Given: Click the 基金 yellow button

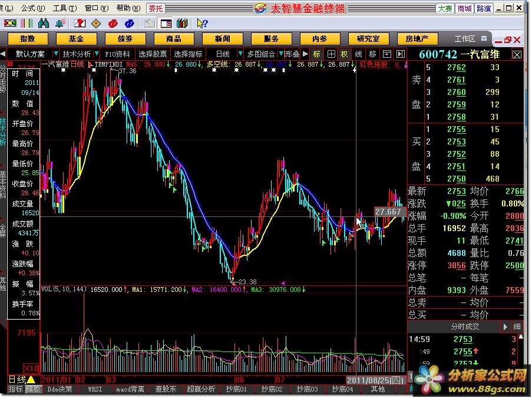Looking at the screenshot, I should (x=76, y=39).
